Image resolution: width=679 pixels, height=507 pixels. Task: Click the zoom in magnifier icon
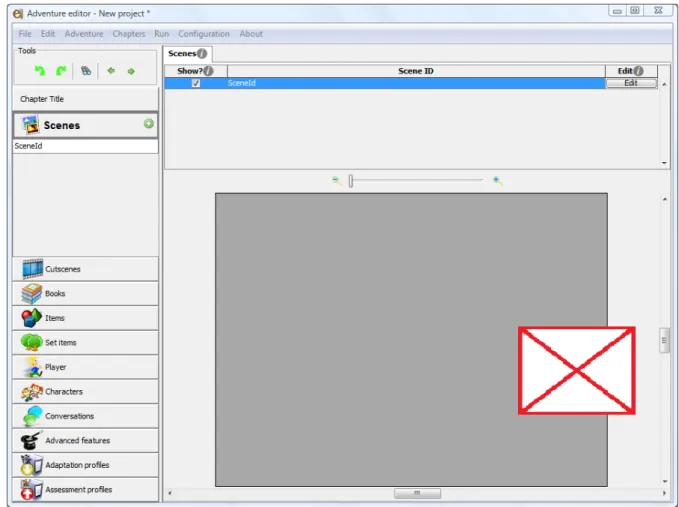coord(498,181)
